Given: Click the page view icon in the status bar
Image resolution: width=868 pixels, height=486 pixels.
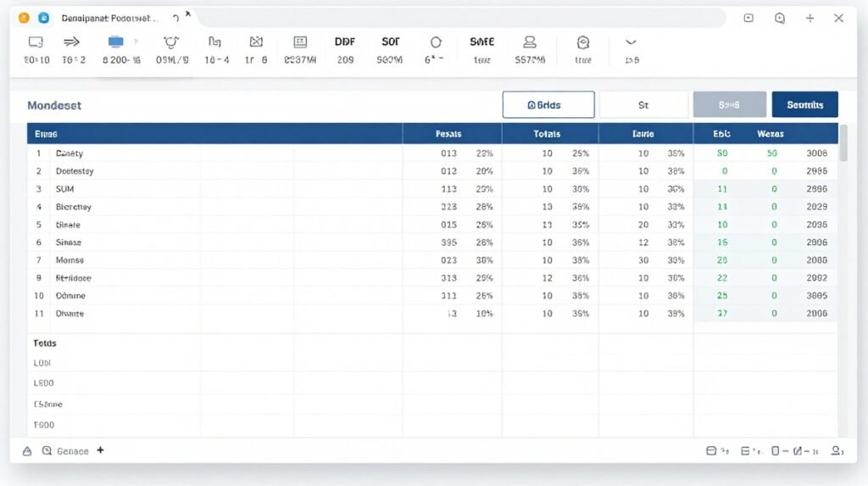Looking at the screenshot, I should pyautogui.click(x=775, y=451).
